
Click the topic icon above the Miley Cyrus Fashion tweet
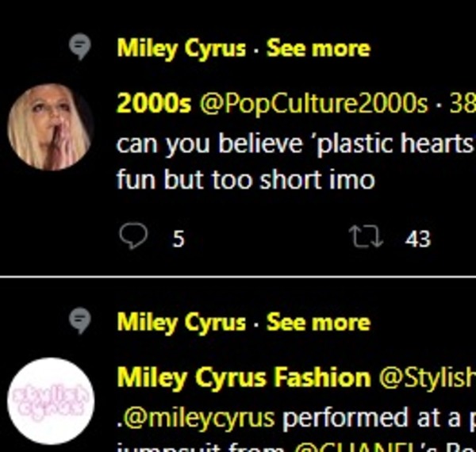point(80,323)
